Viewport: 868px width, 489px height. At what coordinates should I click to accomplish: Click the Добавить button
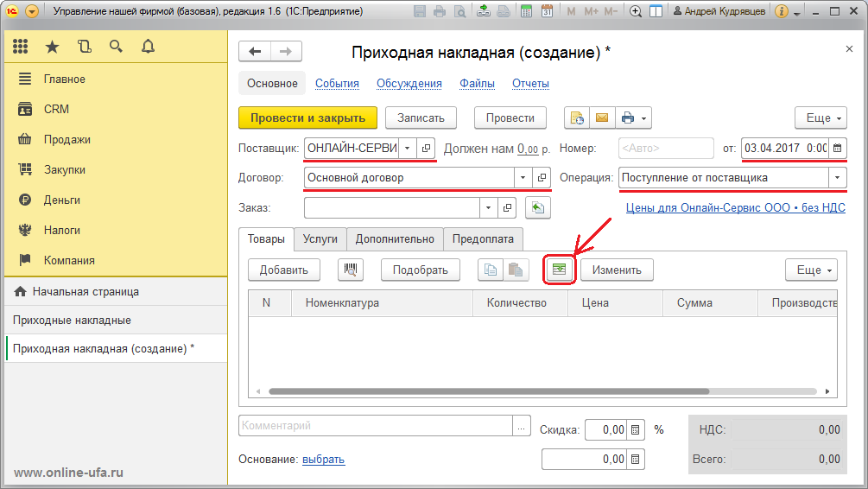tap(284, 270)
